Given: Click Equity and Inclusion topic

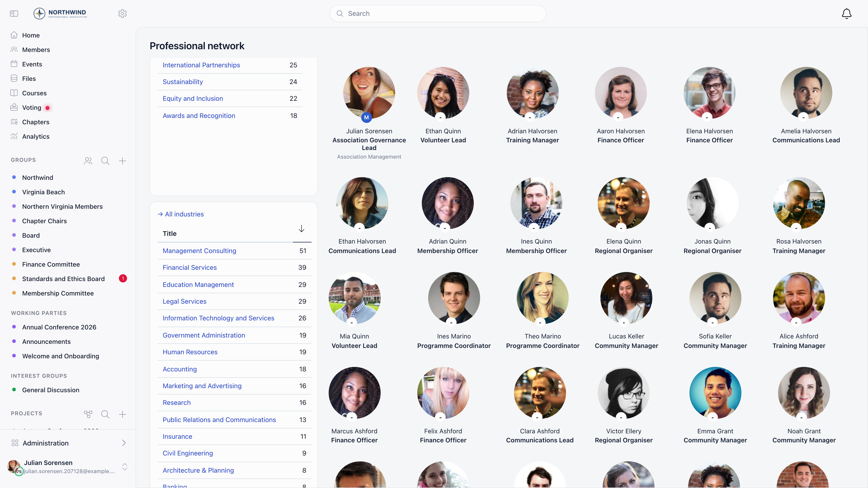Looking at the screenshot, I should tap(193, 98).
